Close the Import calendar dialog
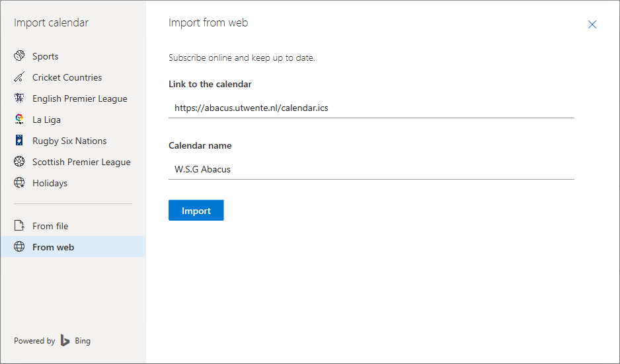Image resolution: width=620 pixels, height=364 pixels. point(592,24)
